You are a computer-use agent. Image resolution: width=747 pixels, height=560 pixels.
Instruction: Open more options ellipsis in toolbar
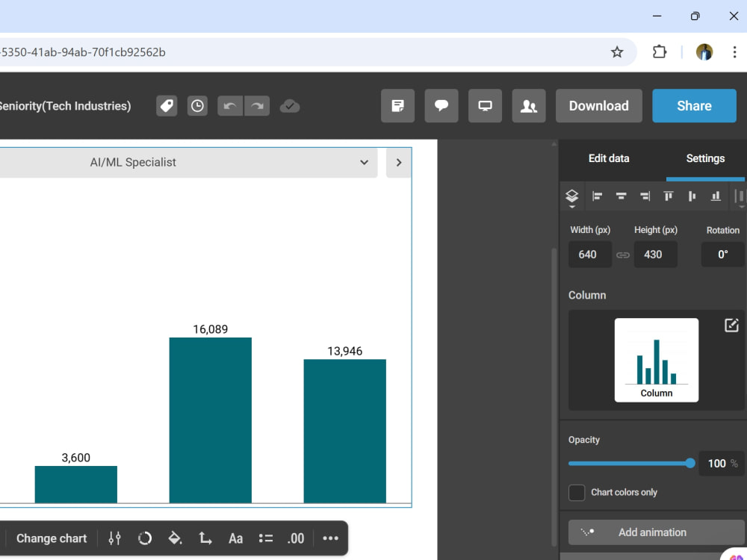[330, 538]
